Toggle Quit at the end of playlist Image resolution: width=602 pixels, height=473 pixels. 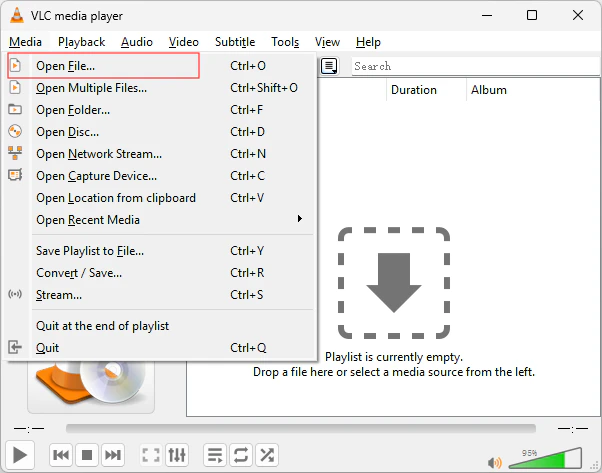(160, 326)
